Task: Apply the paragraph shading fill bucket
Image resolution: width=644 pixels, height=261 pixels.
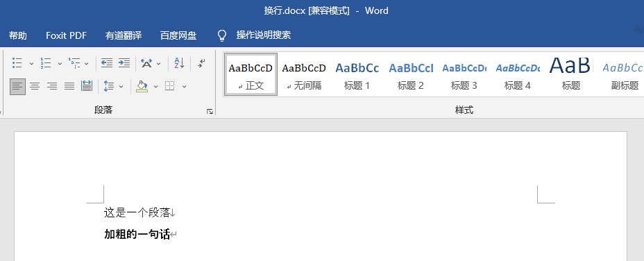Action: [x=142, y=86]
